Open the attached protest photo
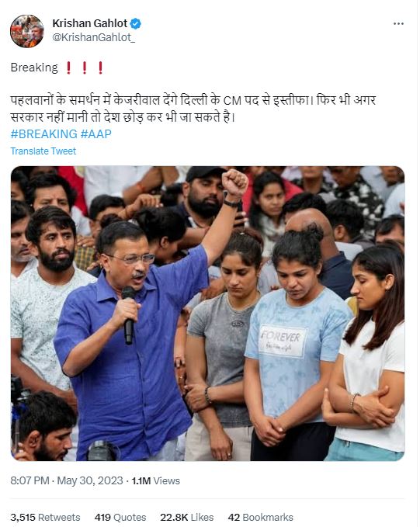Viewport: 420px width, 527px height. (x=207, y=314)
